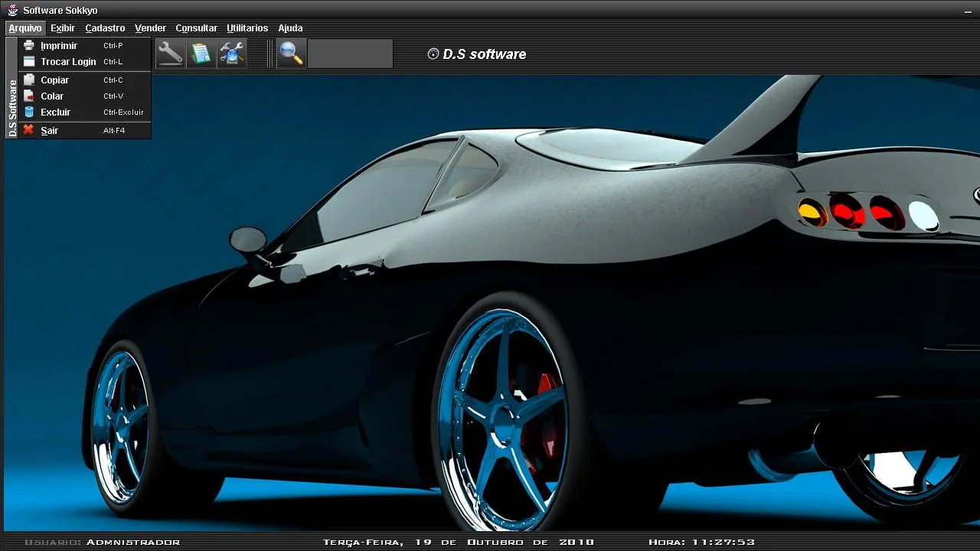Viewport: 980px width, 551px height.
Task: Click the printer icon beside Imprimir
Action: [29, 46]
